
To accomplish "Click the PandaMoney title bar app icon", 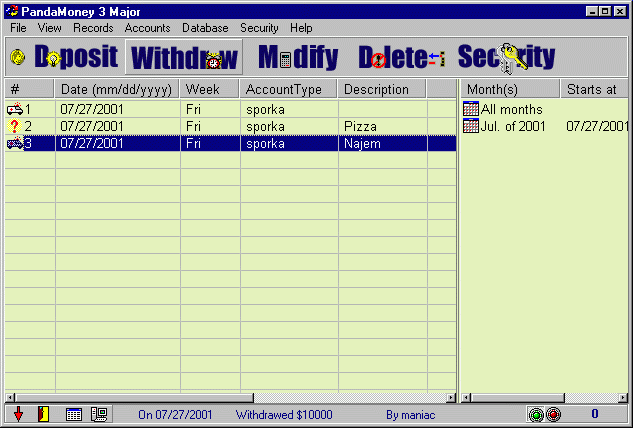I will point(13,11).
